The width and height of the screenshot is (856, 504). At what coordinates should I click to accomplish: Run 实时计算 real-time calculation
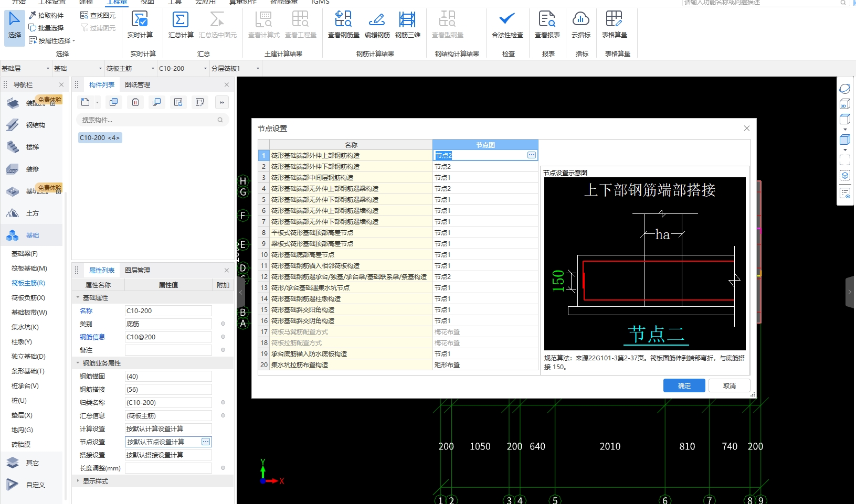[x=140, y=25]
